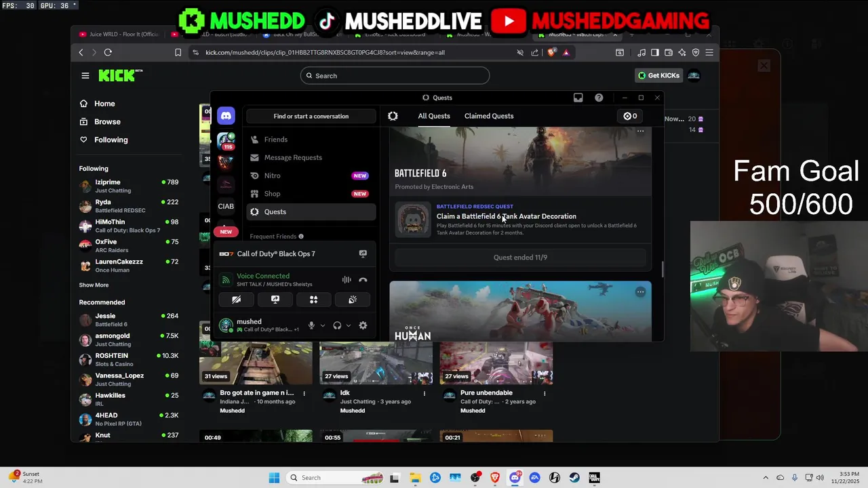Switch to the Claimed Quests tab
The image size is (868, 488).
pyautogui.click(x=489, y=116)
